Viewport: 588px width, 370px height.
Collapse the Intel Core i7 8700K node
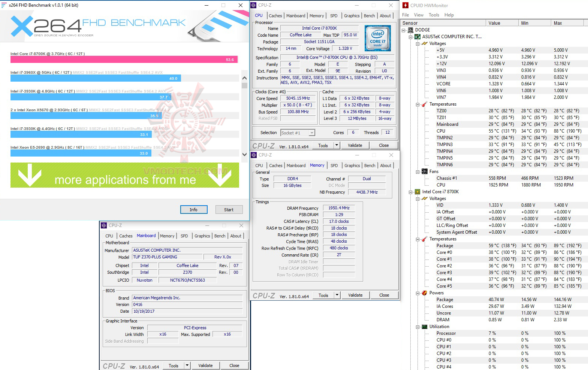point(411,192)
